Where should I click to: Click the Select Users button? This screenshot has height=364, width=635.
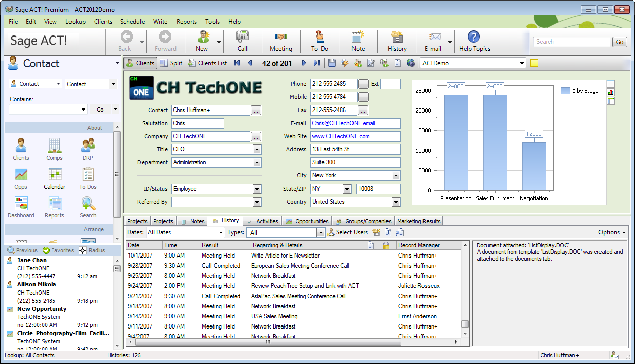pyautogui.click(x=347, y=232)
